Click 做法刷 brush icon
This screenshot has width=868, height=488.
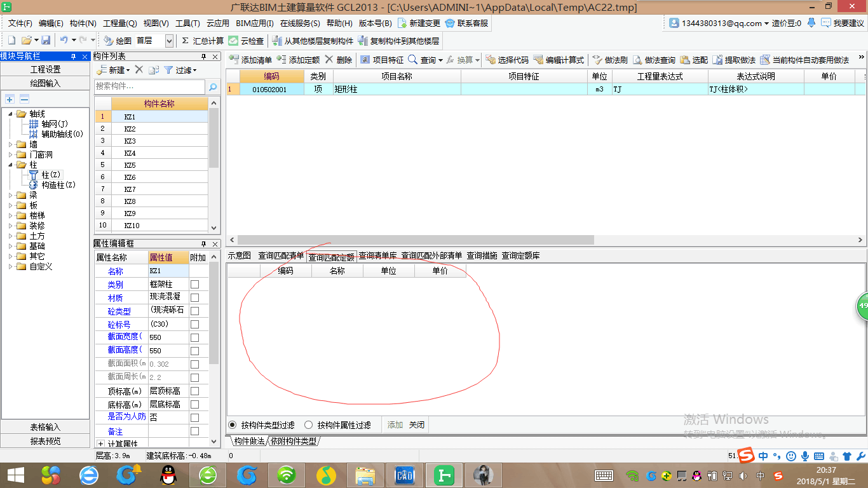[597, 60]
